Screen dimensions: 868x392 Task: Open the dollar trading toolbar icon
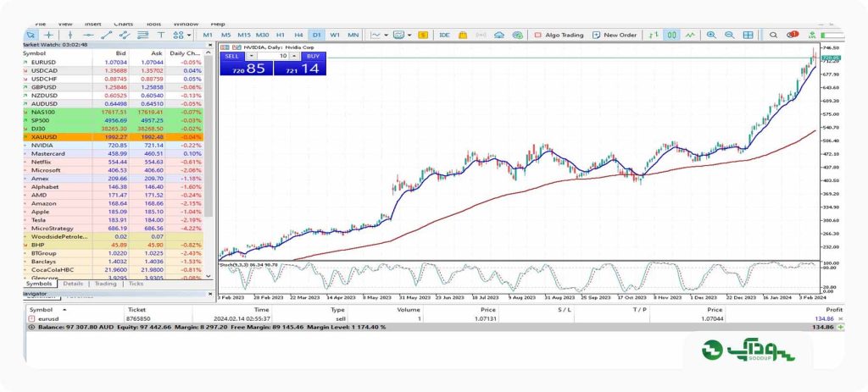click(423, 35)
